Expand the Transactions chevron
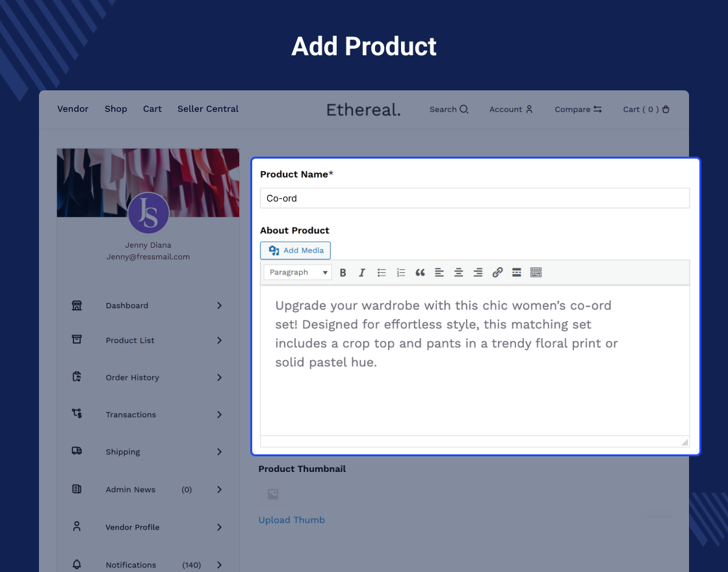 click(x=219, y=415)
